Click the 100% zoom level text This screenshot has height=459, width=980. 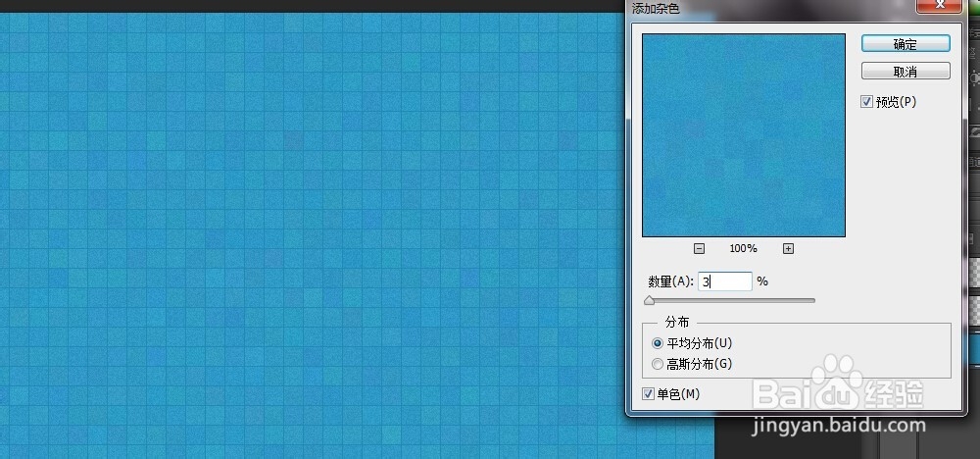(743, 249)
